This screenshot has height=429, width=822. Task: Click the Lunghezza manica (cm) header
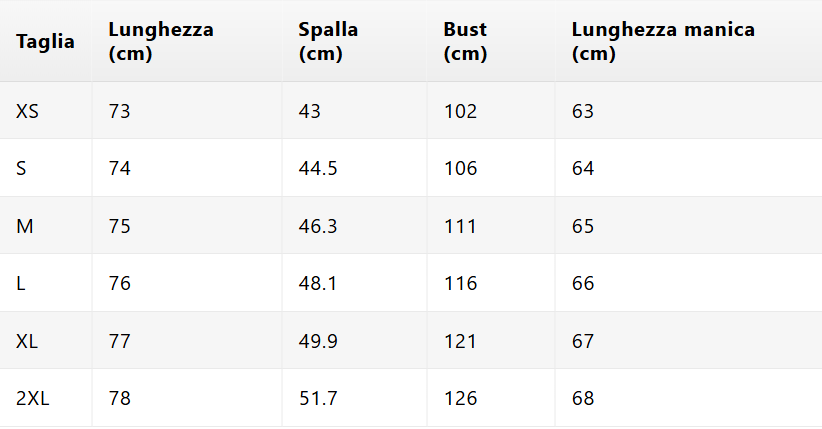click(663, 41)
